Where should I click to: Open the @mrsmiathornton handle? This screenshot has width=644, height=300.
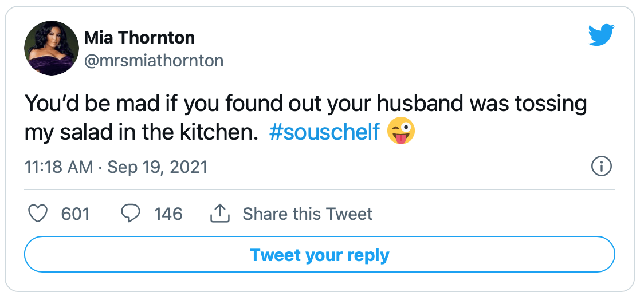[x=154, y=61]
